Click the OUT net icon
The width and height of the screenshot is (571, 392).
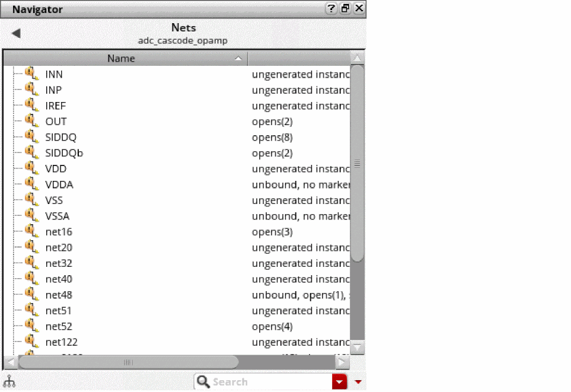click(x=31, y=120)
